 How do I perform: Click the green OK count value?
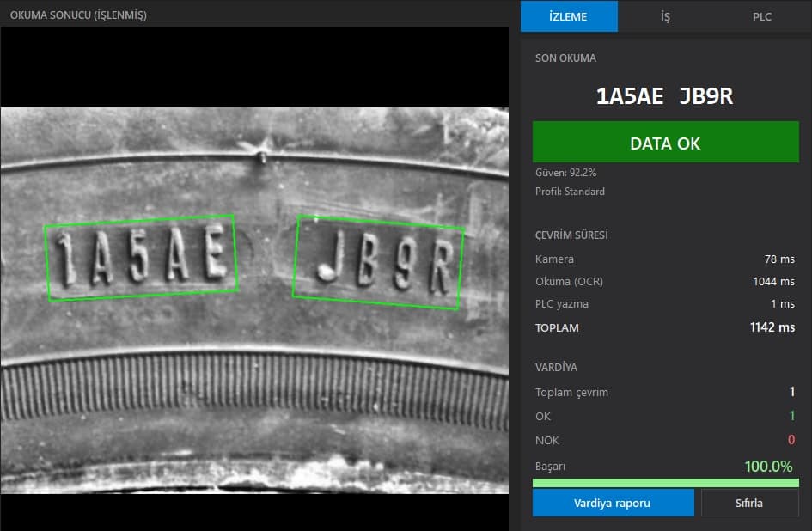tap(791, 416)
